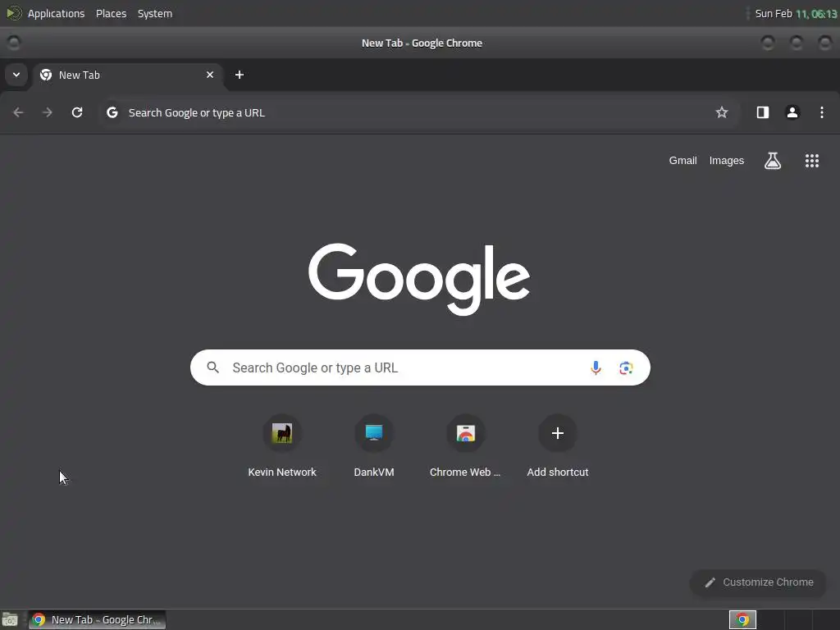The width and height of the screenshot is (840, 630).
Task: Expand the tab search dropdown
Action: [16, 75]
